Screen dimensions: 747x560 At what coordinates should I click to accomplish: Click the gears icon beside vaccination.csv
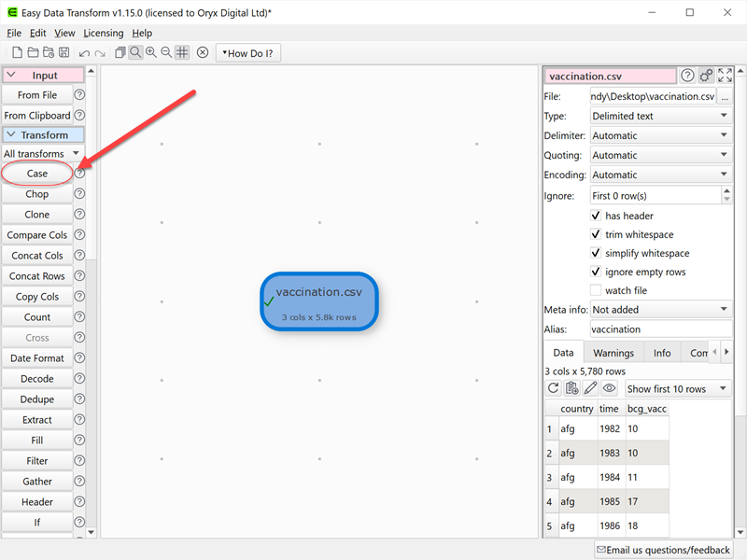coord(706,77)
